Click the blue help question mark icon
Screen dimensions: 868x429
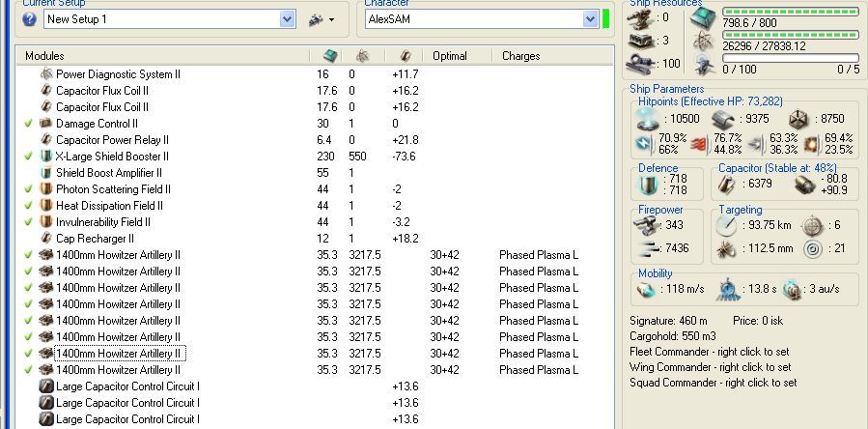[29, 19]
